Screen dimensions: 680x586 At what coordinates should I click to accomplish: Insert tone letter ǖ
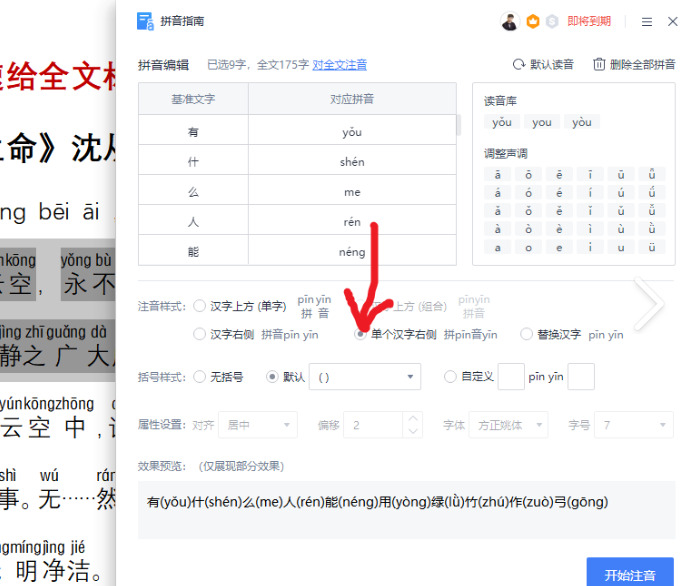click(x=651, y=174)
